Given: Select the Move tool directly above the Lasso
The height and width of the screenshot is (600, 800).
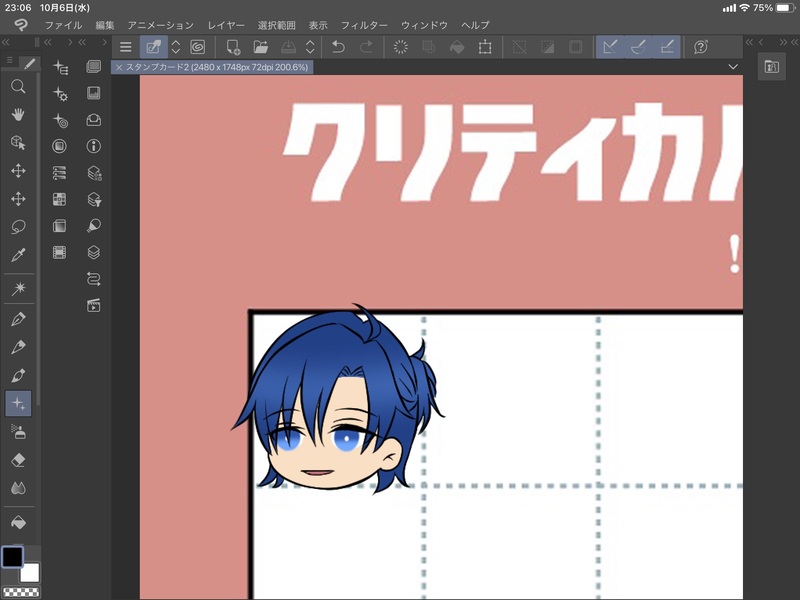Looking at the screenshot, I should (x=18, y=198).
